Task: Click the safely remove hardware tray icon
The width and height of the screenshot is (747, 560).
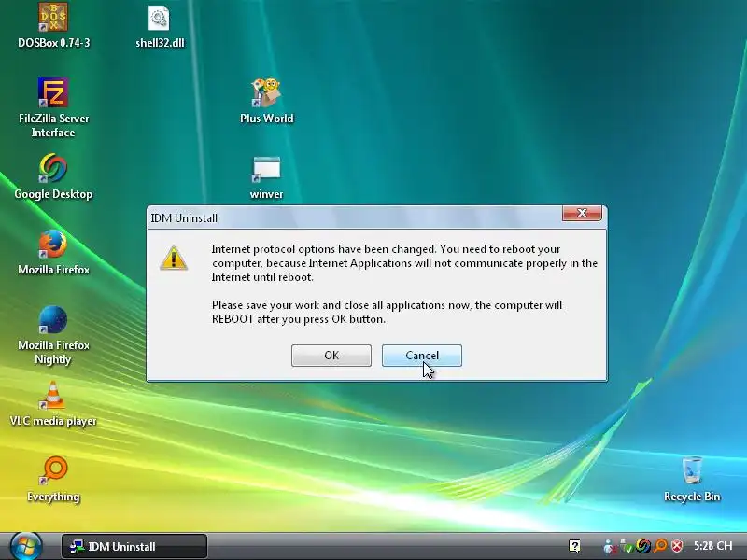Action: coord(626,546)
